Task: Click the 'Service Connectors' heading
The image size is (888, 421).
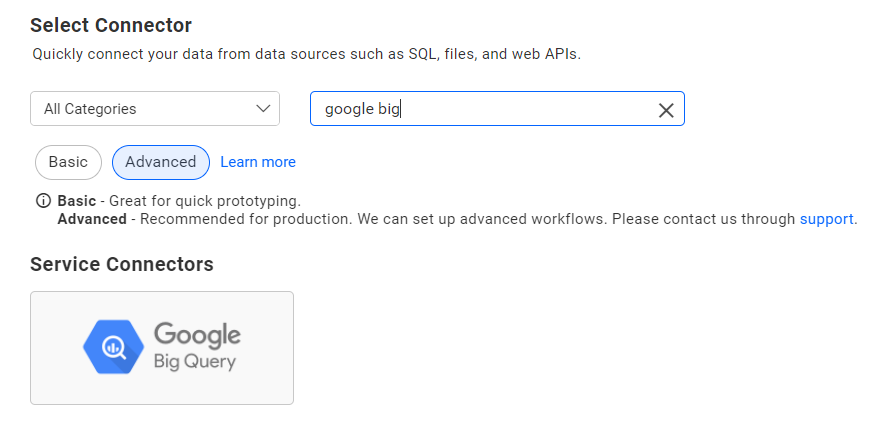Action: 122,264
